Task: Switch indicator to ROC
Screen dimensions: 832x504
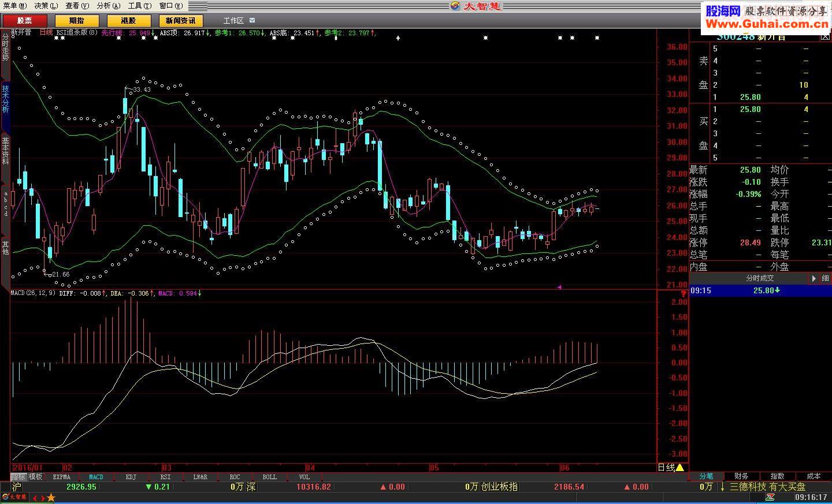Action: (x=235, y=477)
